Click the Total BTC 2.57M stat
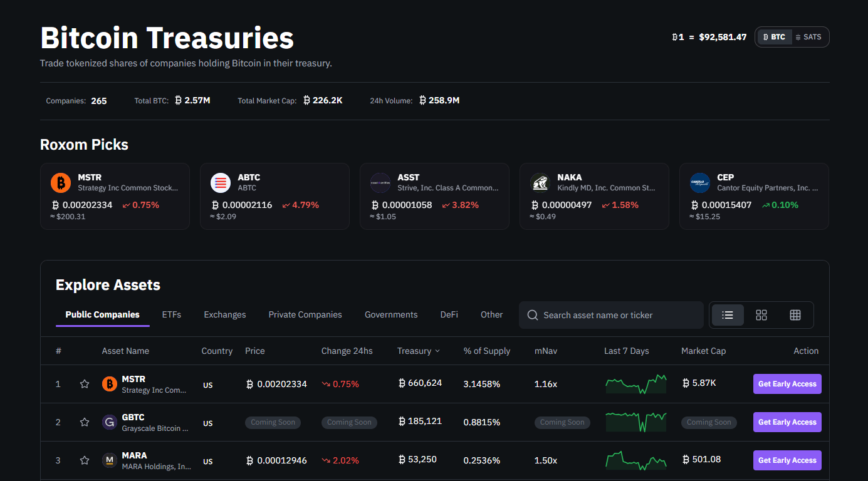 point(172,100)
